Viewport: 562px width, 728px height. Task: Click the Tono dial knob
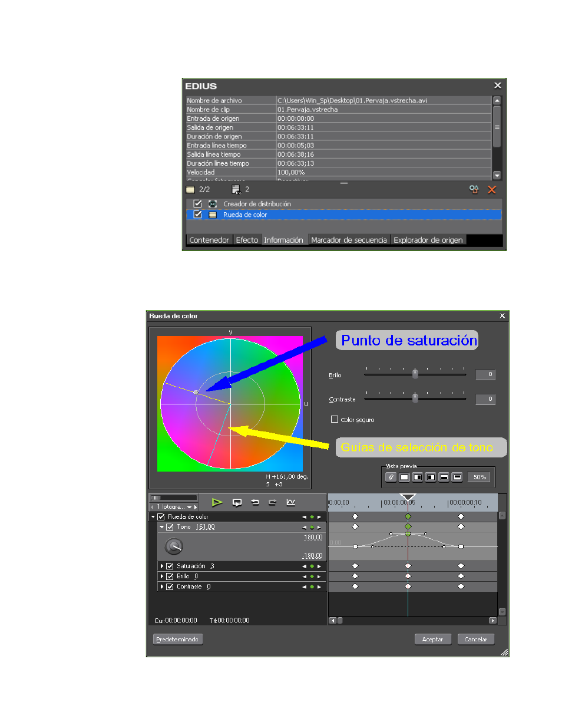(174, 546)
